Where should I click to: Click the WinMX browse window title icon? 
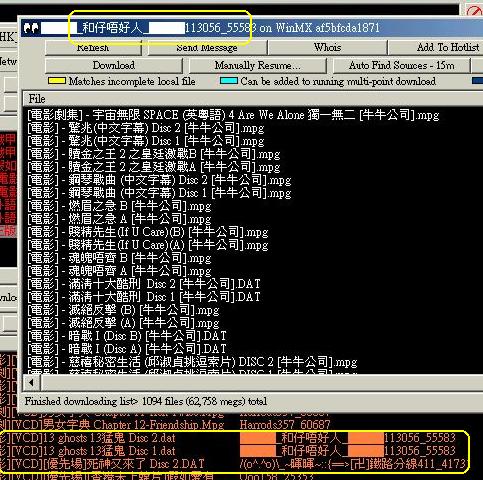point(32,28)
